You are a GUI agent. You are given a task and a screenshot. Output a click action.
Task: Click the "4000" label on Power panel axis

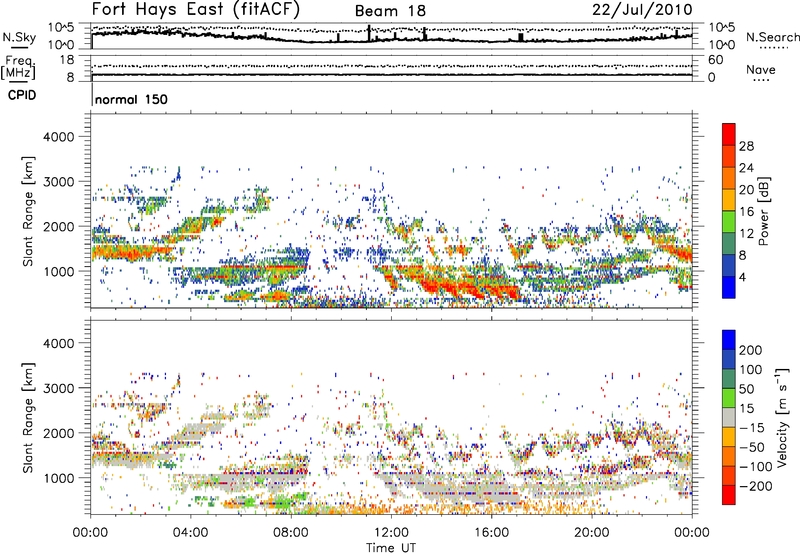coord(59,137)
